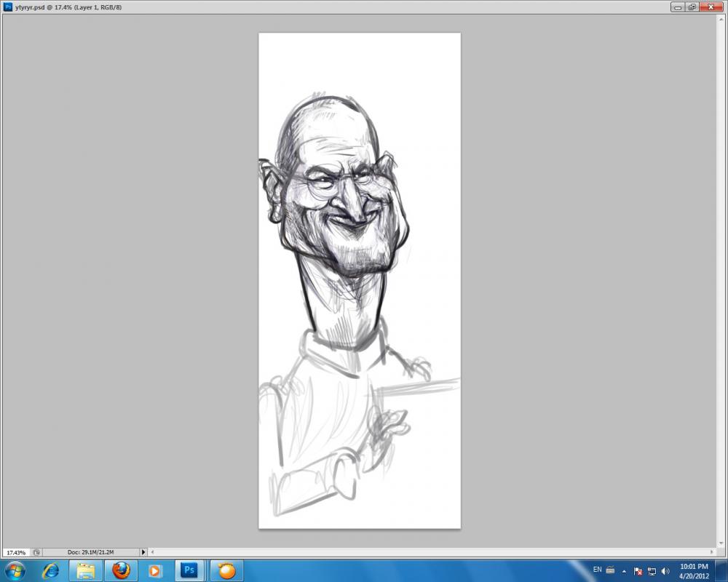
Task: Click the zoom percentage field showing 17.43%
Action: [x=16, y=552]
